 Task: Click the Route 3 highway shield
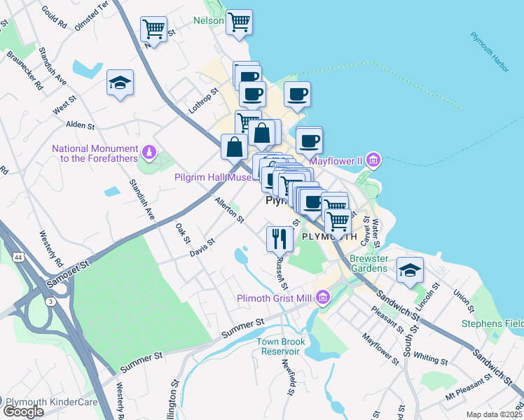(50, 302)
